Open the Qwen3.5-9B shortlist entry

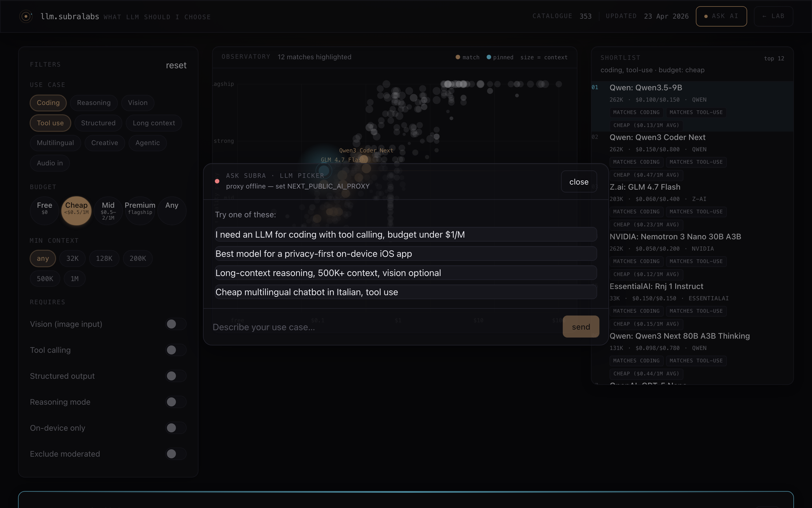pyautogui.click(x=692, y=106)
